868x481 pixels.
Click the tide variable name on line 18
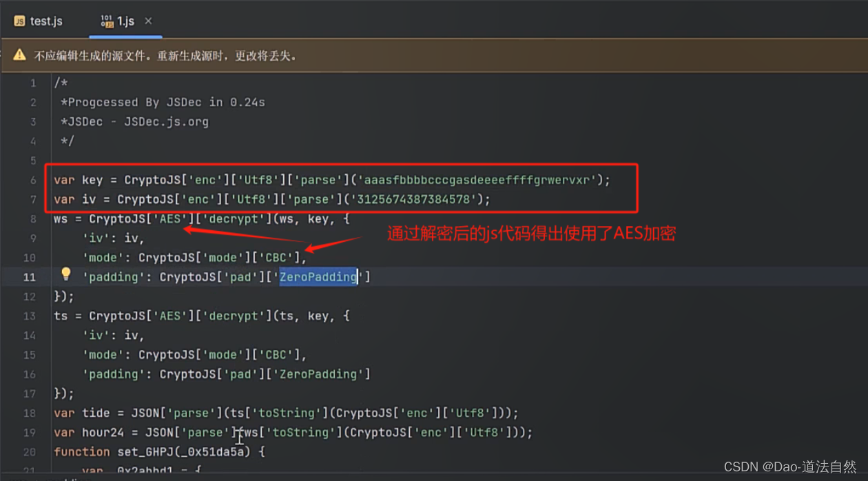click(96, 412)
